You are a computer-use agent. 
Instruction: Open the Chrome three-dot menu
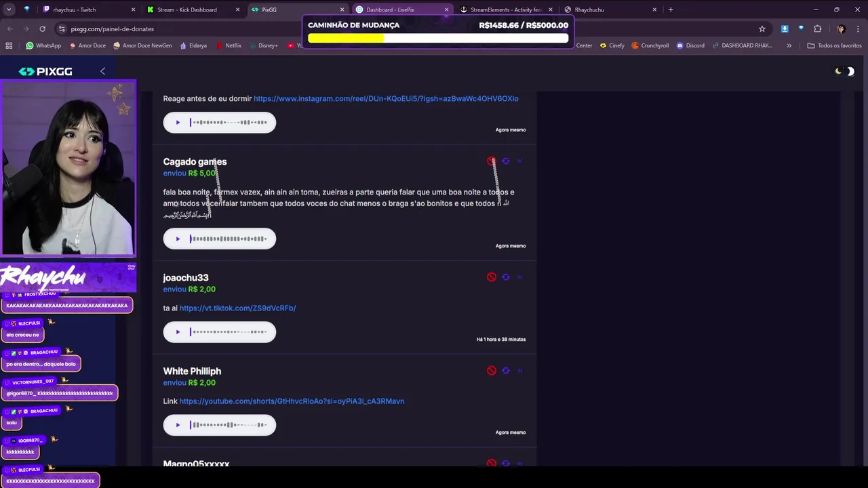pos(857,29)
